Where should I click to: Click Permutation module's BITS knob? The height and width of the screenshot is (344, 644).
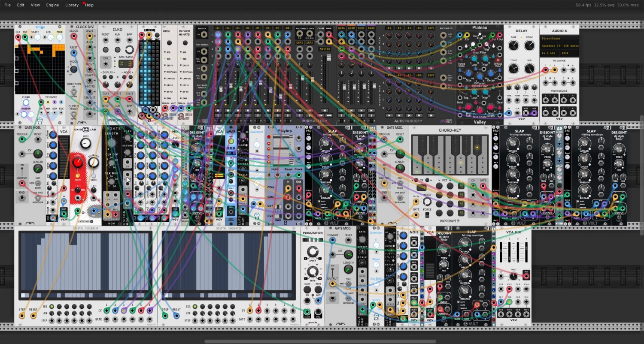tap(313, 271)
